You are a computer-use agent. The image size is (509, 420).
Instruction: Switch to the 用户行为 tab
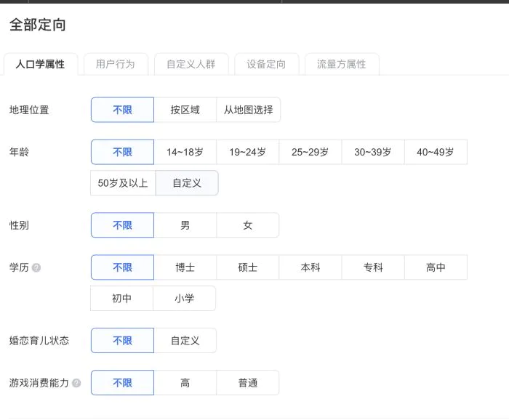[116, 64]
